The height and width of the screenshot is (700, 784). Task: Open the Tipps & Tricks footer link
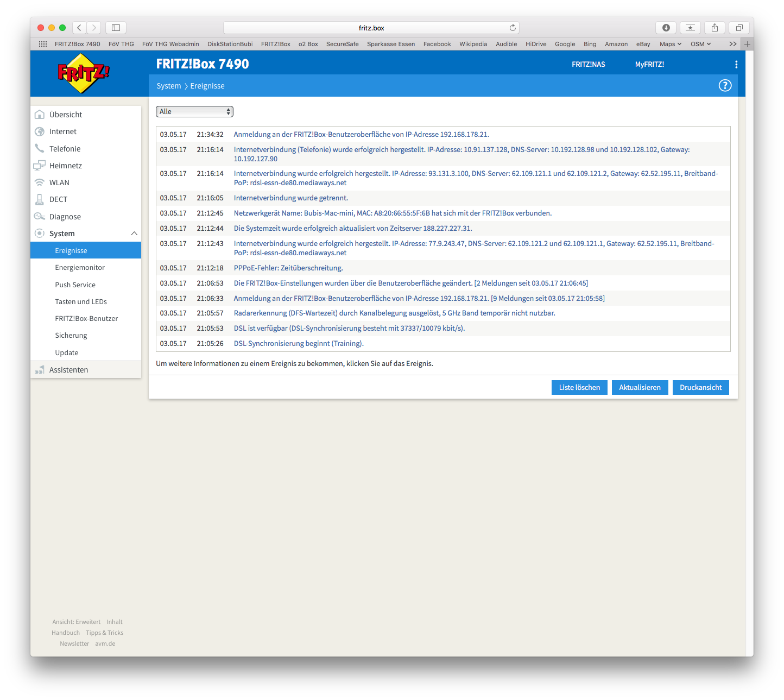point(105,633)
